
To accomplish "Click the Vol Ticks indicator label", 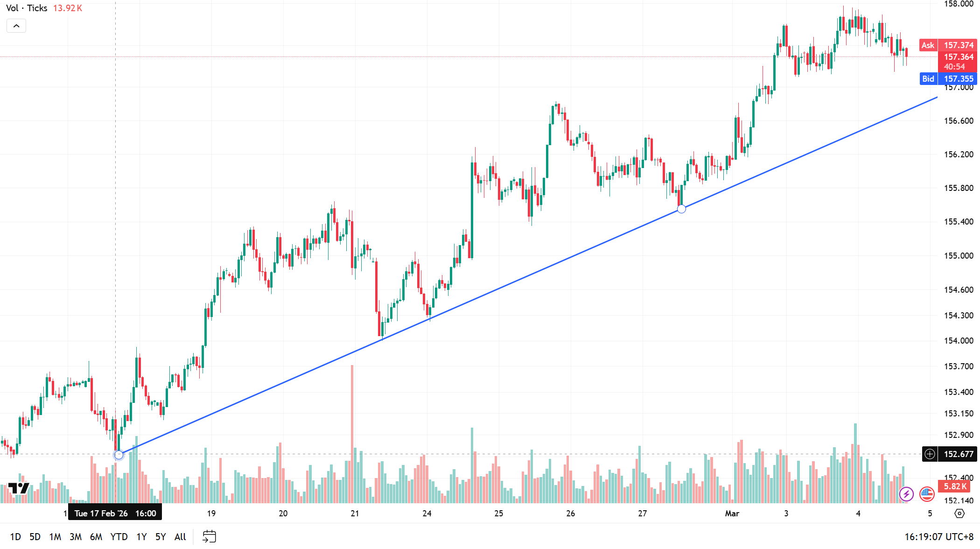I will tap(27, 8).
